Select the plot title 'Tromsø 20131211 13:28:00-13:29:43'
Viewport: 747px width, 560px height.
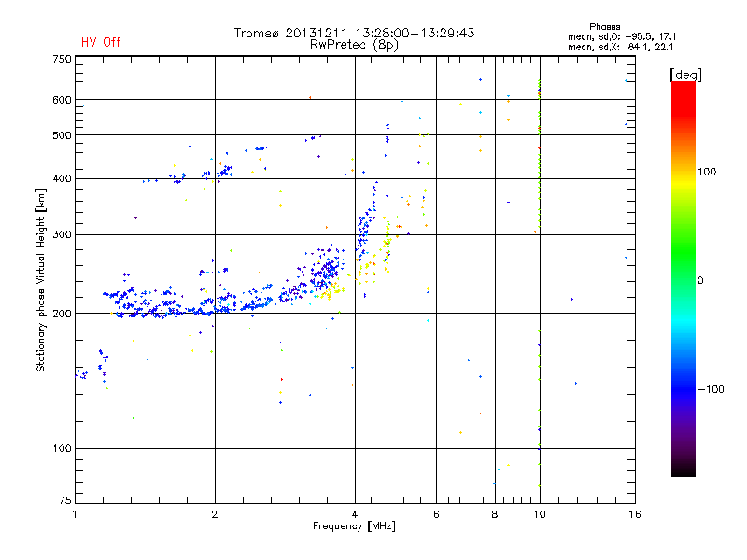point(355,33)
